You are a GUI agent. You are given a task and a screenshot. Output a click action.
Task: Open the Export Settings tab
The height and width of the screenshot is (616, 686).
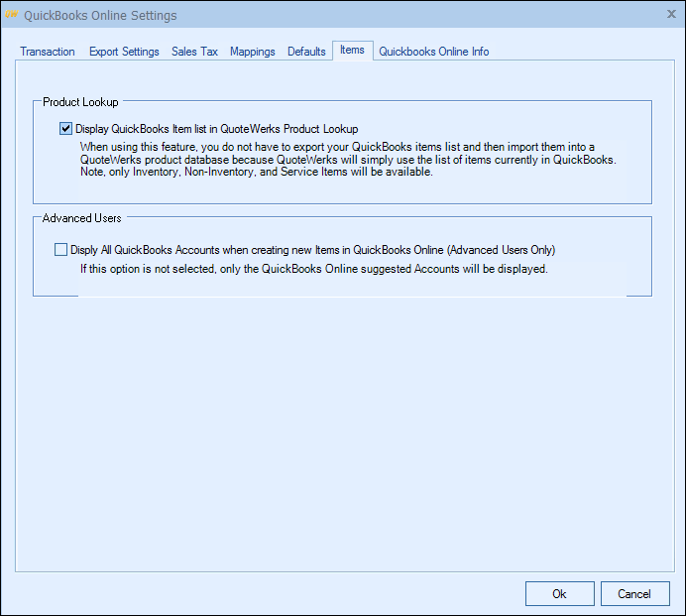(x=124, y=52)
